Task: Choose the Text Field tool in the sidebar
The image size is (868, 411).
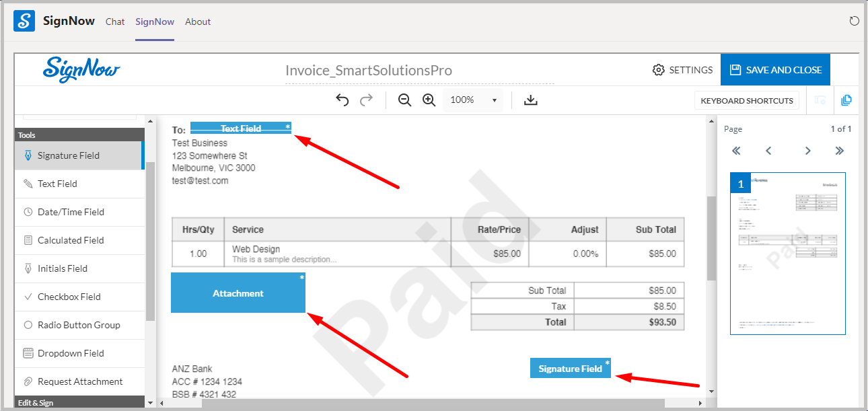Action: (x=79, y=184)
